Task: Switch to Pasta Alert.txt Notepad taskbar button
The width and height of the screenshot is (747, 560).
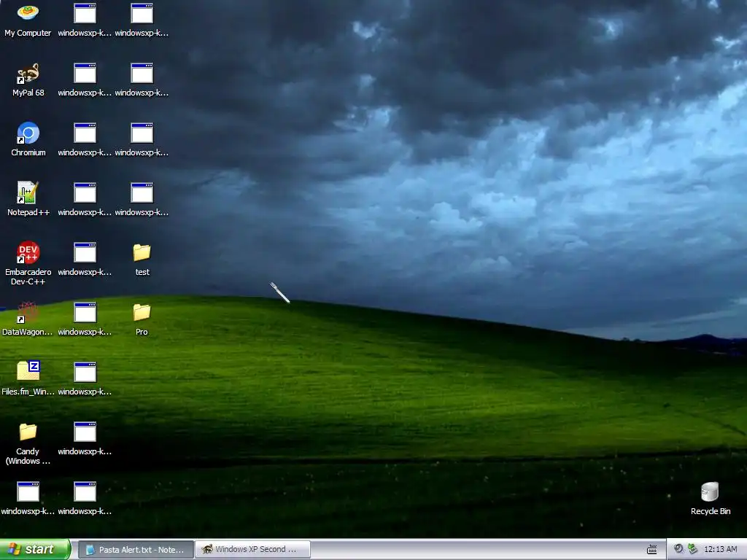Action: 136,550
